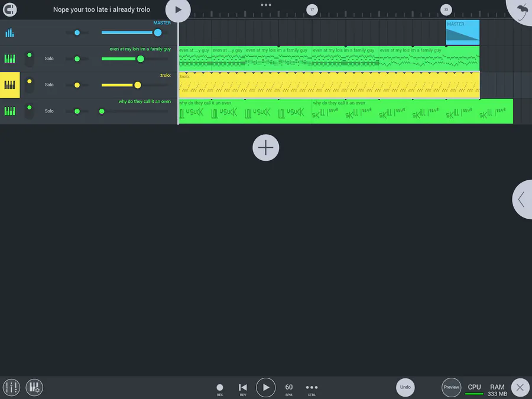The width and height of the screenshot is (532, 399).
Task: Toggle mute on 'even at my lois' track
Action: (30, 59)
